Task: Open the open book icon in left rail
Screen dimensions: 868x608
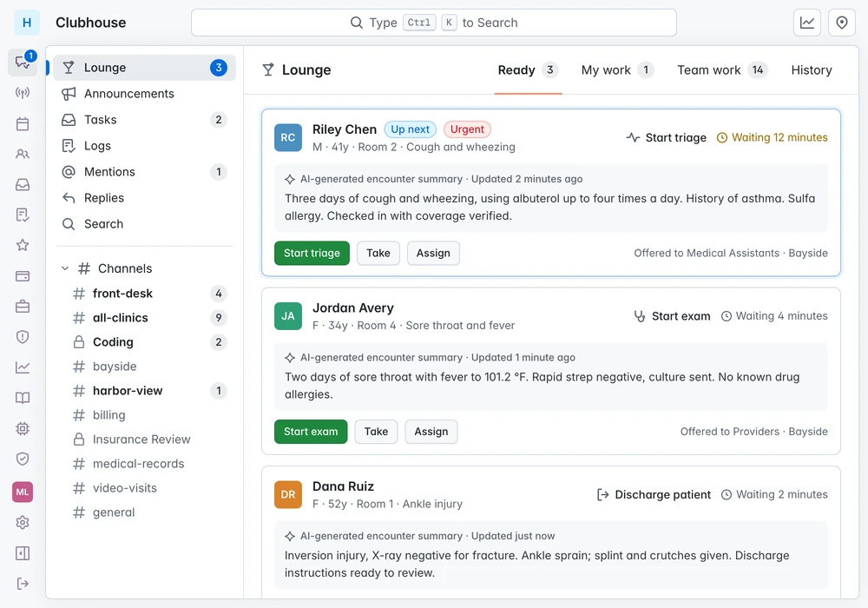Action: (23, 398)
